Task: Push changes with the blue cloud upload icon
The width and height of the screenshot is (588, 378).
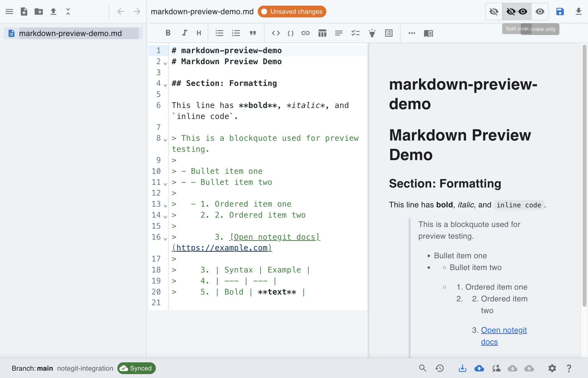Action: [x=479, y=368]
